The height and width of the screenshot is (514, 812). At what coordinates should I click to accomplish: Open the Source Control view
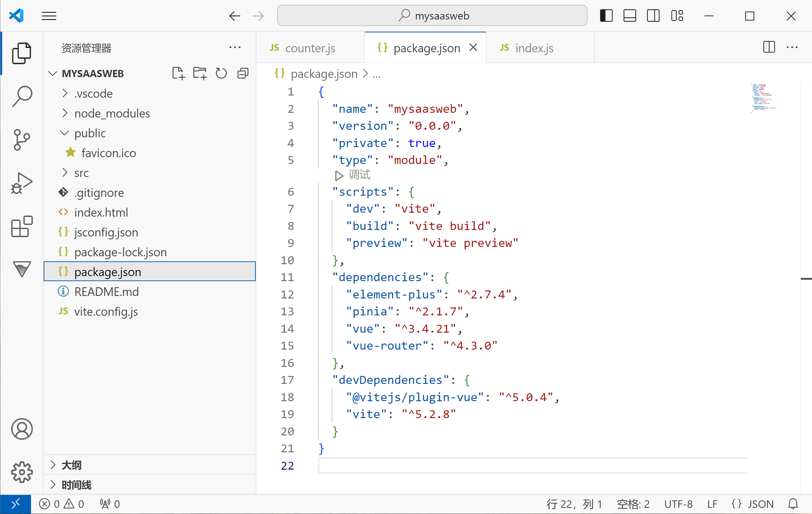click(22, 139)
